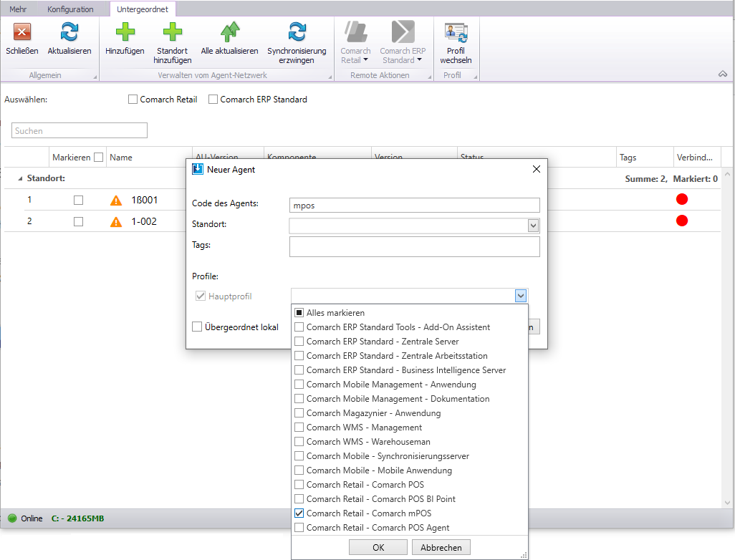Check Comarch Mobile - Mobile Anwendung
The image size is (735, 560).
tap(299, 470)
